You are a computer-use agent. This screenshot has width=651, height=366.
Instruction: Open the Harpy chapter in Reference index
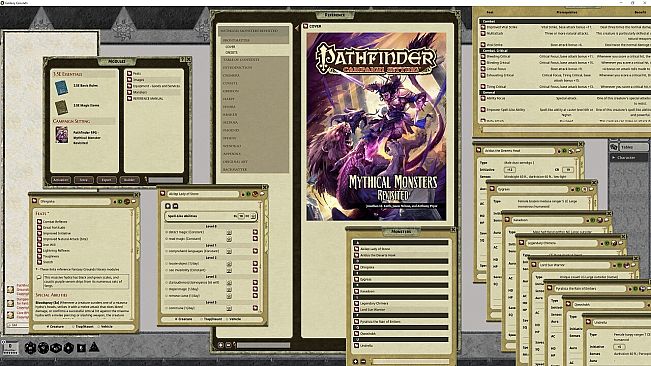pos(254,99)
